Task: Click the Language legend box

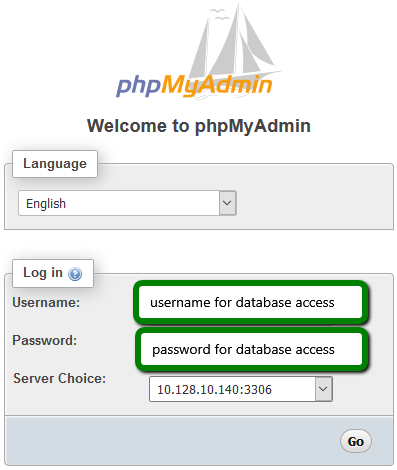Action: point(55,164)
